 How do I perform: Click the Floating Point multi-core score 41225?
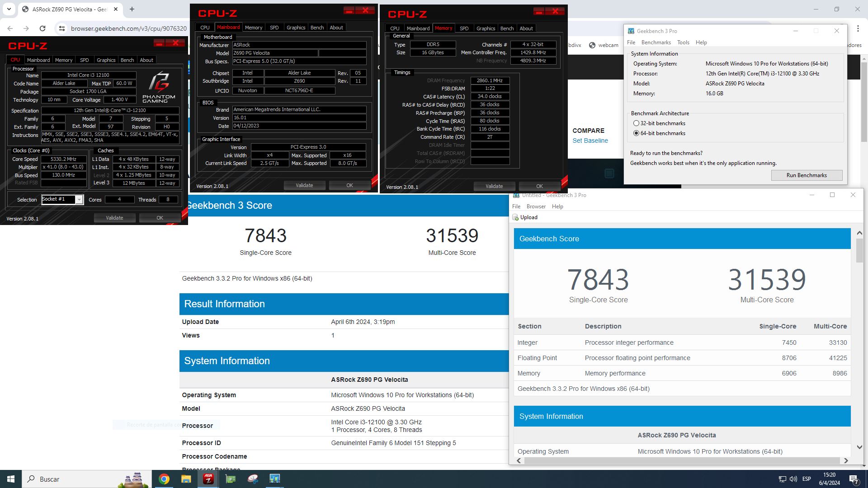[838, 358]
